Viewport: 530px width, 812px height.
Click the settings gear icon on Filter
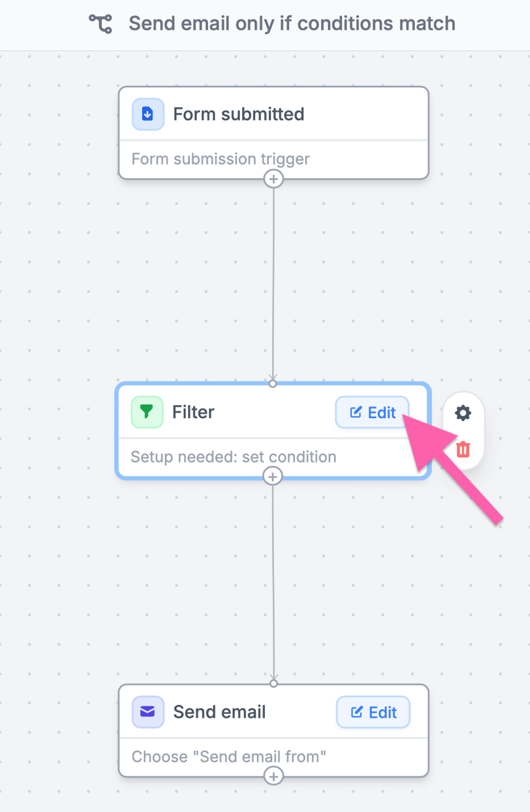(x=463, y=412)
